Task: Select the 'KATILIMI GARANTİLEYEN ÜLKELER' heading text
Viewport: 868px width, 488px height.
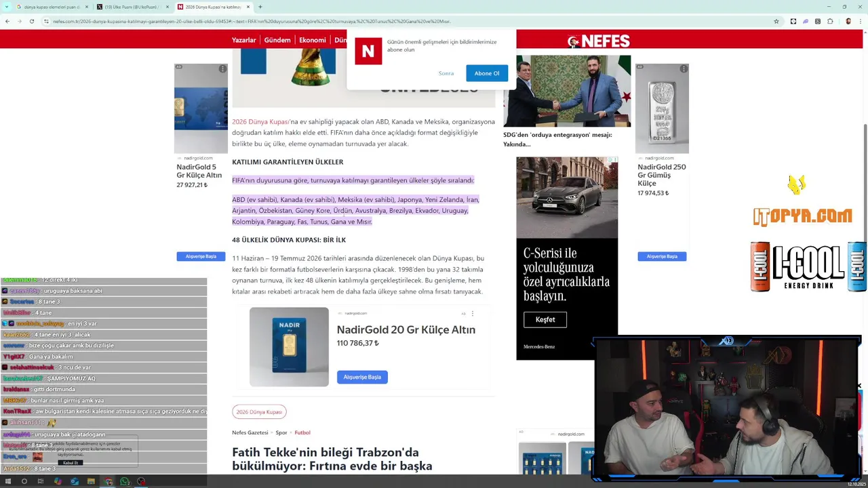Action: point(288,162)
